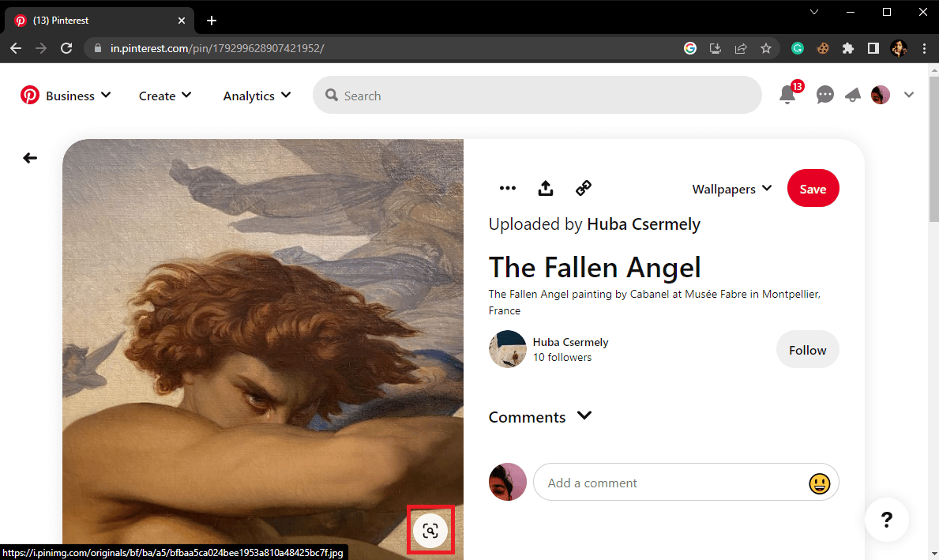Screen dimensions: 939x560
Task: Click share this page icon
Action: 741,48
